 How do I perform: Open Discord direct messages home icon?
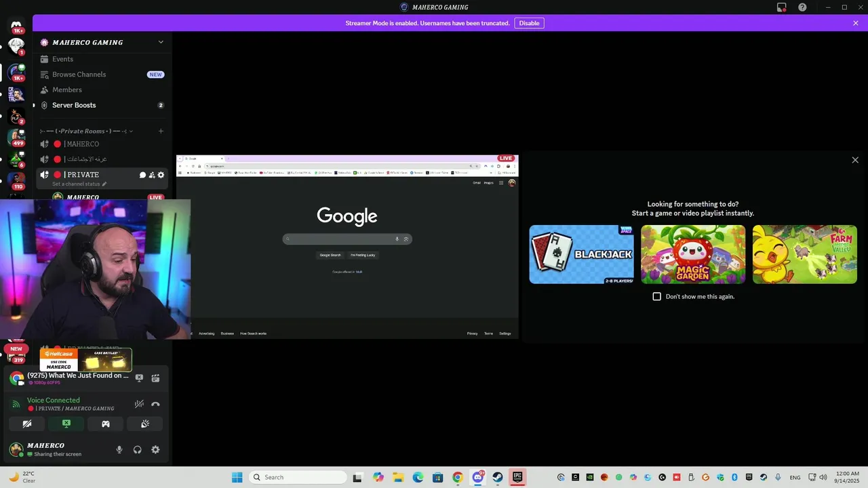tap(16, 25)
